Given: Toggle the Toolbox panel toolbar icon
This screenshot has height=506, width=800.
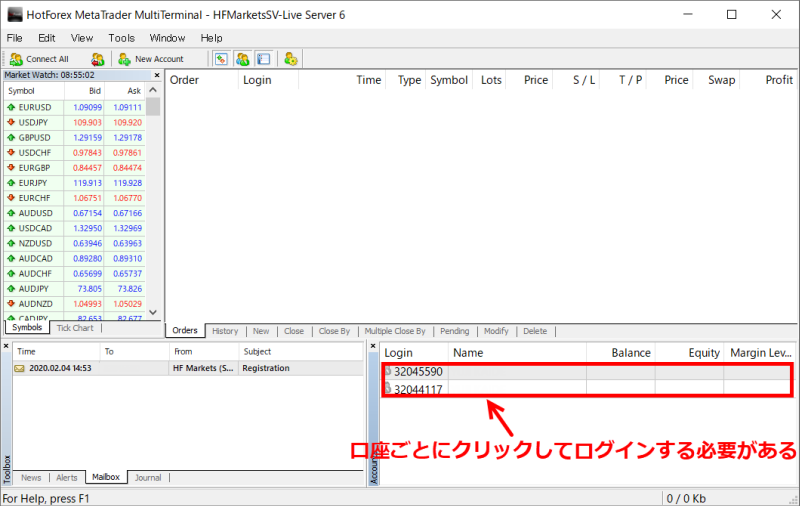Looking at the screenshot, I should point(263,59).
